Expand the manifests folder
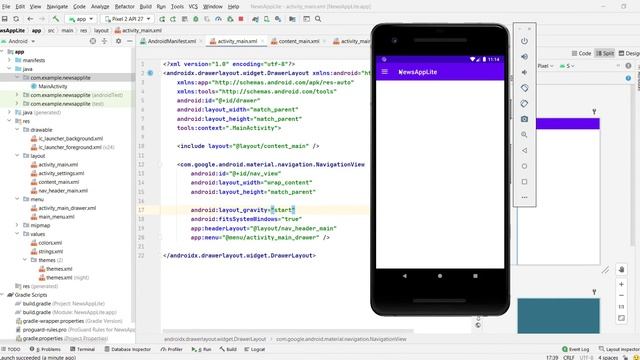This screenshot has width=640, height=360. click(9, 60)
